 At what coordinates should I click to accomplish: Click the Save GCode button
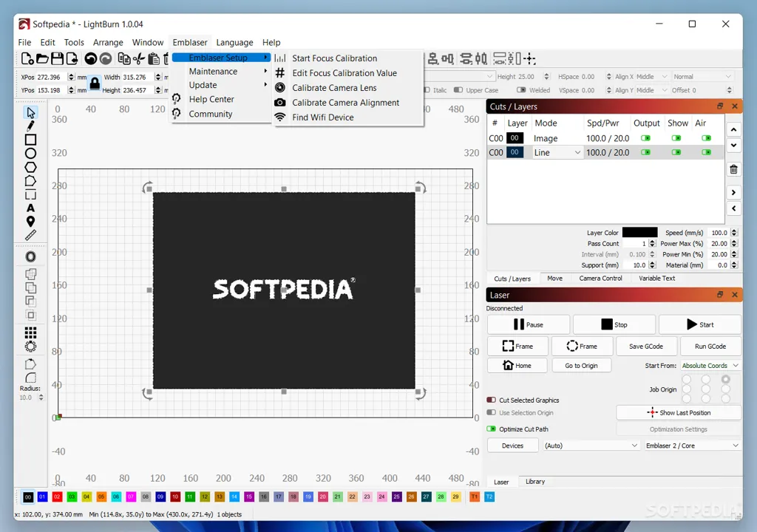645,346
